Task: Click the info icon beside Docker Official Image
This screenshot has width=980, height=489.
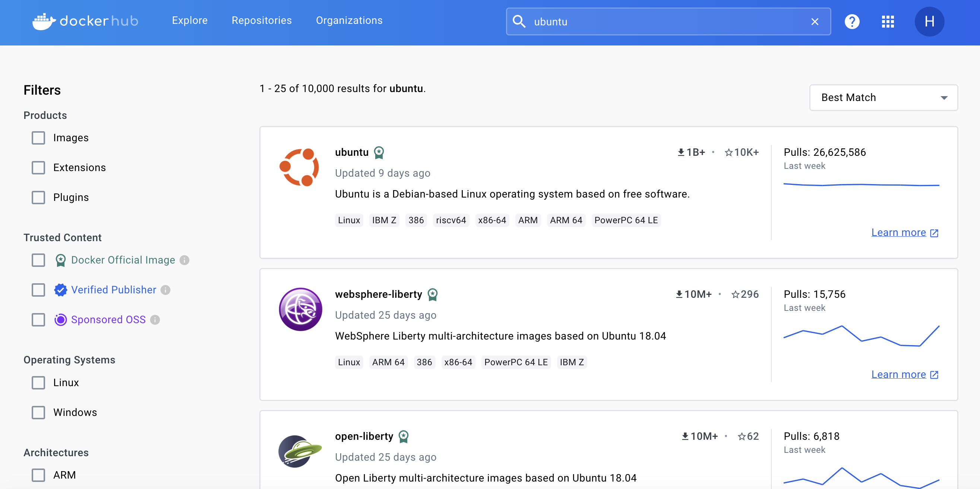Action: coord(184,260)
